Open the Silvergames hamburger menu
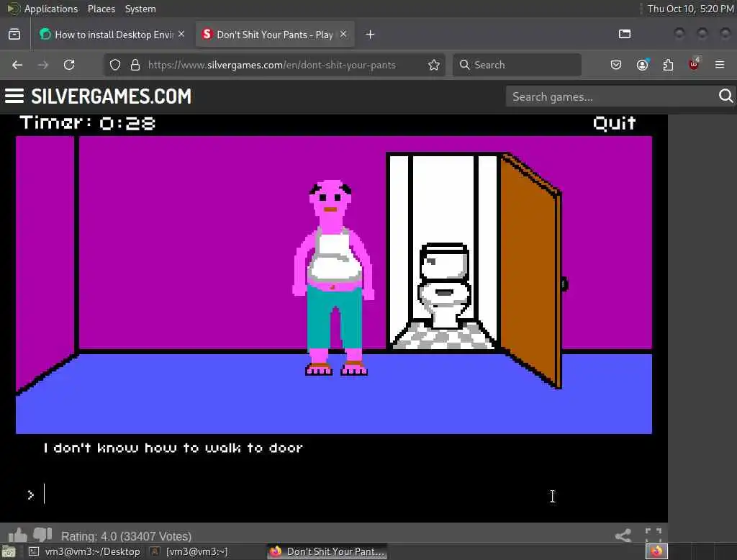Image resolution: width=737 pixels, height=560 pixels. [x=14, y=96]
